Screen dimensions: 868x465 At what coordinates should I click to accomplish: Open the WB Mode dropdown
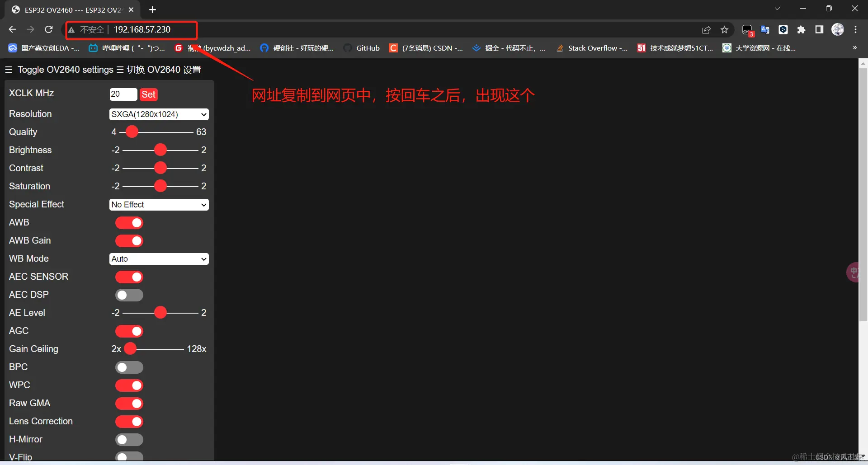(158, 258)
